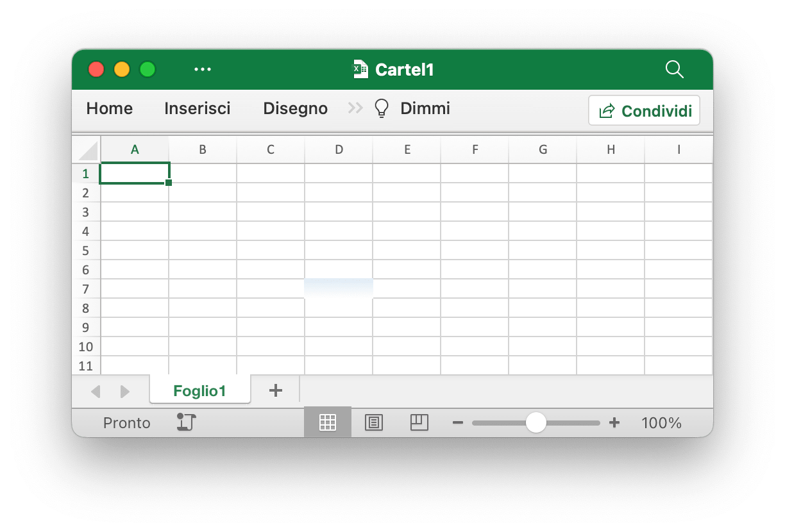
Task: Click the zoom in plus icon
Action: [614, 423]
